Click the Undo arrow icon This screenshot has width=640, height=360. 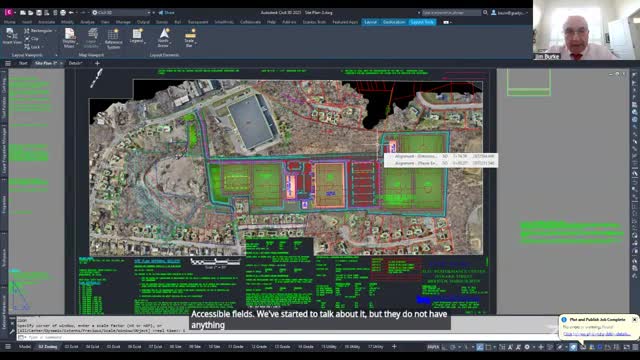pyautogui.click(x=71, y=13)
